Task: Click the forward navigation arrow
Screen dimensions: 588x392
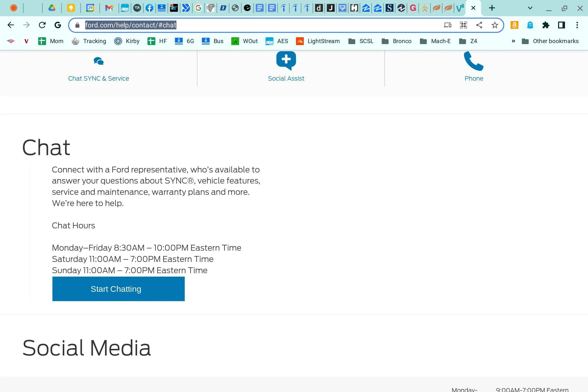Action: [x=26, y=25]
